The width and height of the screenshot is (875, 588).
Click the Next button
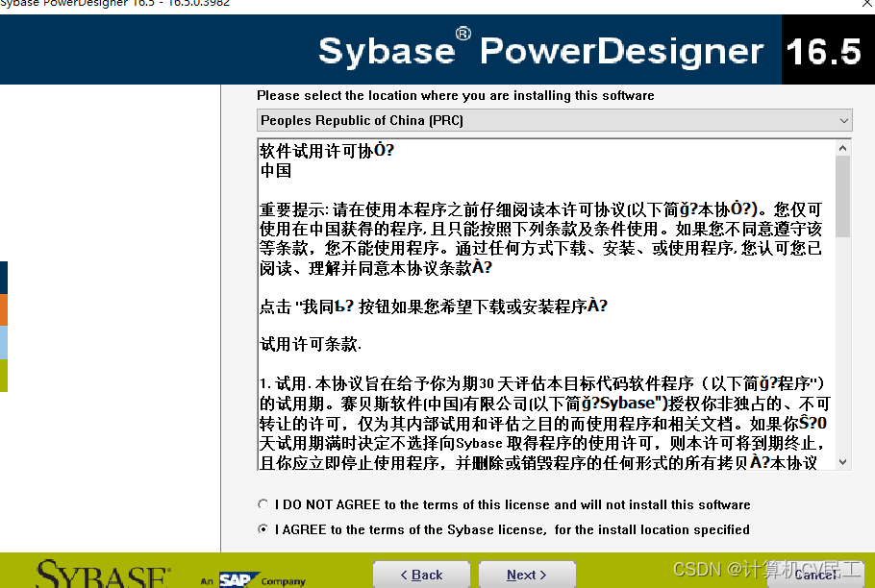[x=527, y=575]
